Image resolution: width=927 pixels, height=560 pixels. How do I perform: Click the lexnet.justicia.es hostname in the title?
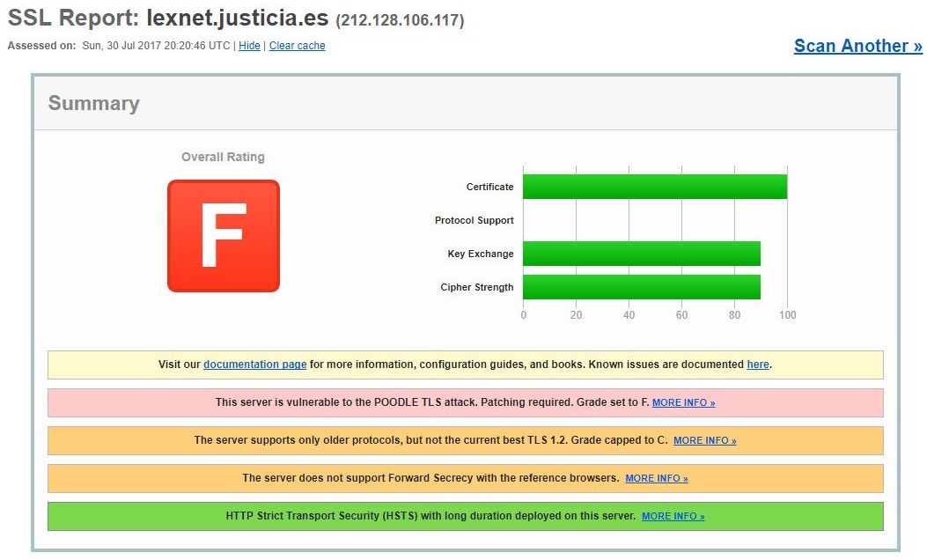tap(238, 18)
